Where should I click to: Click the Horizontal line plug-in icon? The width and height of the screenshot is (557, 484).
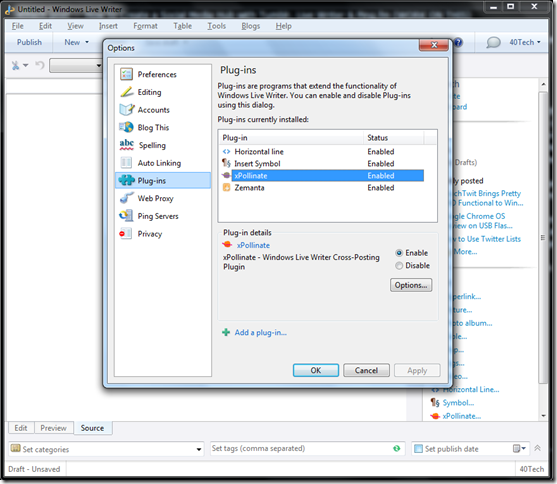[226, 152]
